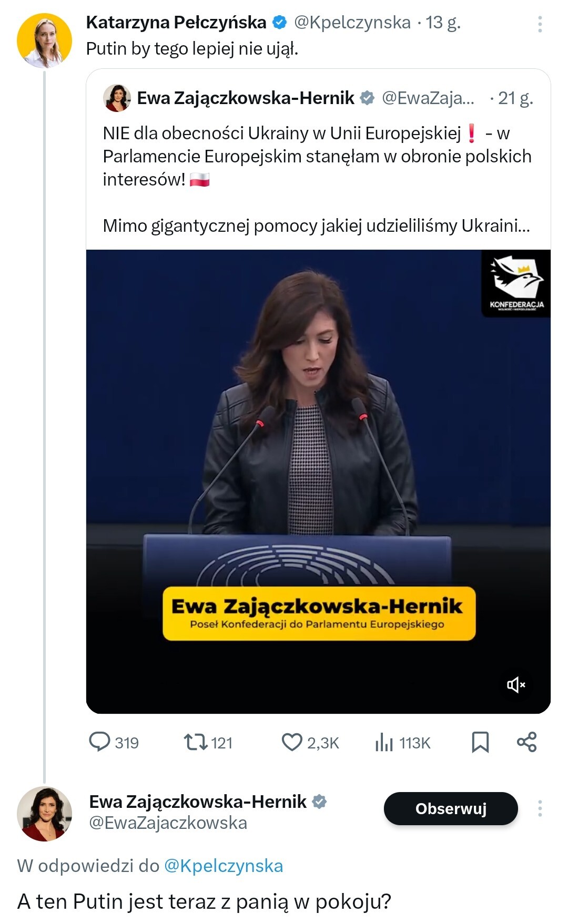Image resolution: width=568 pixels, height=924 pixels.
Task: Bookmark the tweet
Action: point(480,742)
